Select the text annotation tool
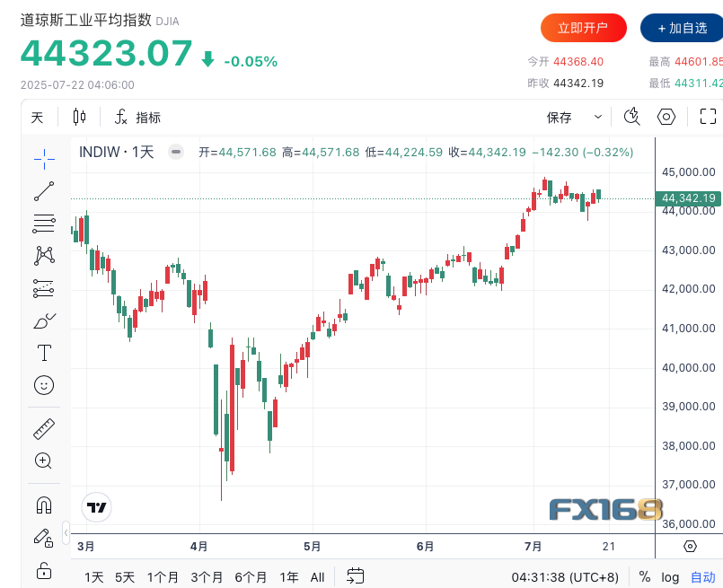The image size is (723, 588). coord(43,352)
